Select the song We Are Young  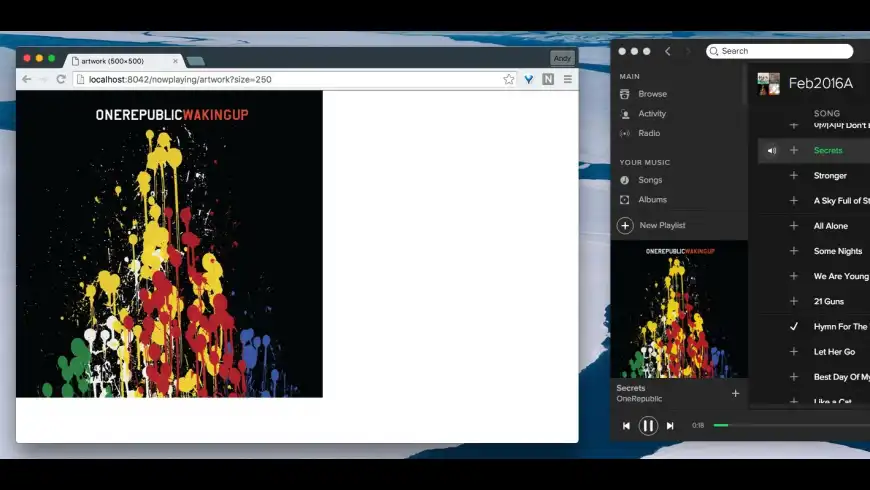point(841,276)
